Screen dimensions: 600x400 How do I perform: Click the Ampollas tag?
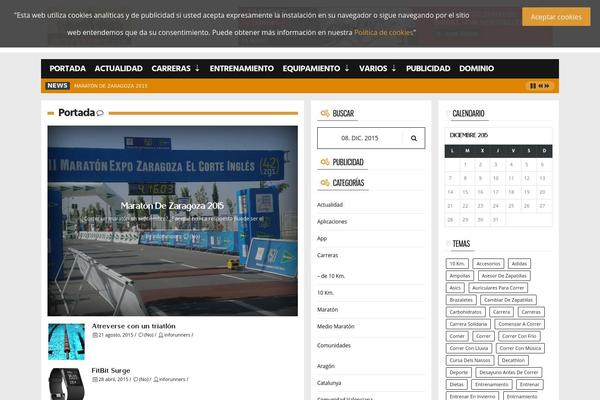pyautogui.click(x=460, y=276)
